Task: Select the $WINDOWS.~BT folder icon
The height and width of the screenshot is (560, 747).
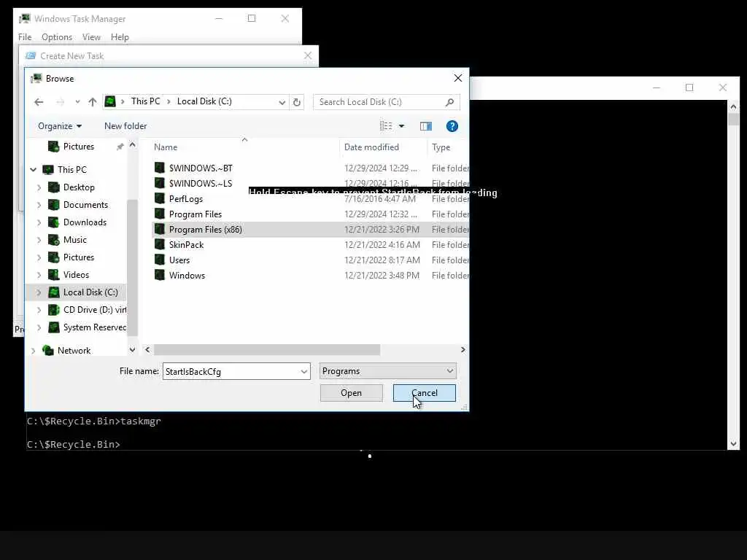Action: tap(160, 168)
